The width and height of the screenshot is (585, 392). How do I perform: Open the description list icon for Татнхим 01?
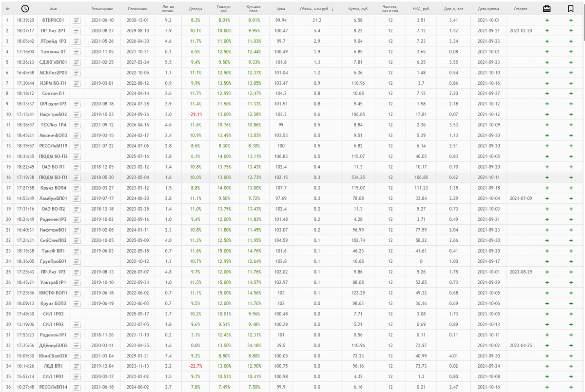point(77,52)
